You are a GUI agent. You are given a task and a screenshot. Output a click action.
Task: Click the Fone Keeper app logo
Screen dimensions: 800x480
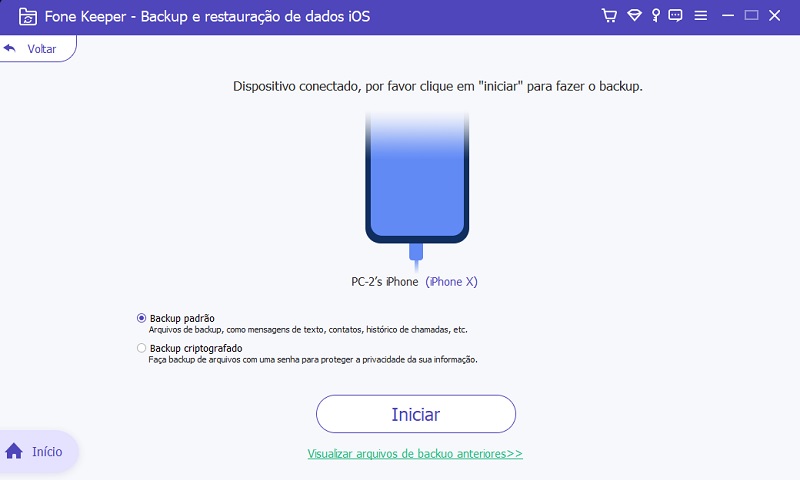coord(28,17)
